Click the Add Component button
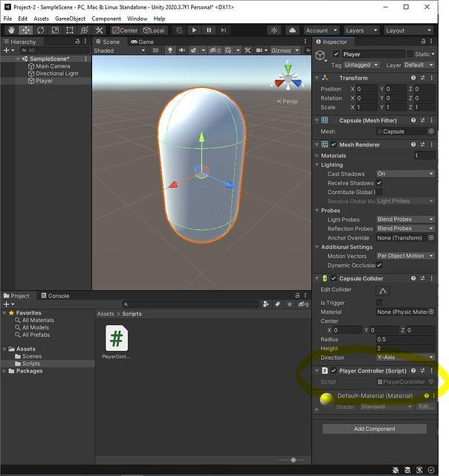Screen dimensions: 449x476 tap(375, 429)
